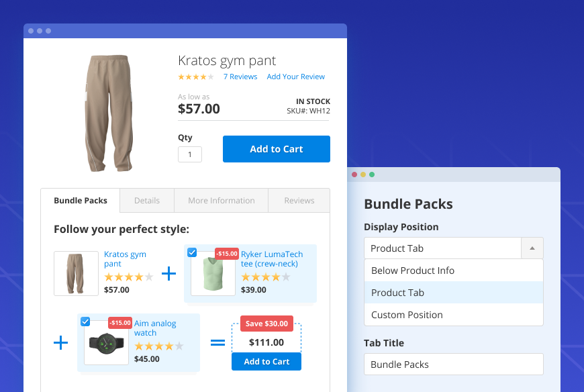Image resolution: width=584 pixels, height=392 pixels.
Task: Uncheck the Ryker LumaTech tee checkbox
Action: pos(193,252)
